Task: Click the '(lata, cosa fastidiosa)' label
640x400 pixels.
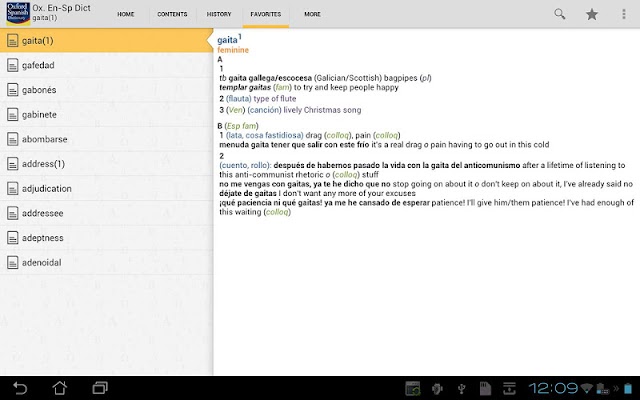Action: [264, 135]
